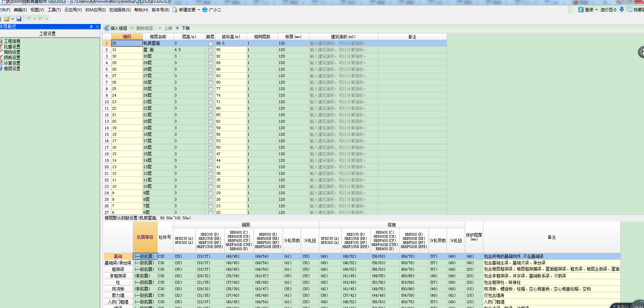Toggle 首层 checkbox for 20层 row

pyautogui.click(x=210, y=122)
